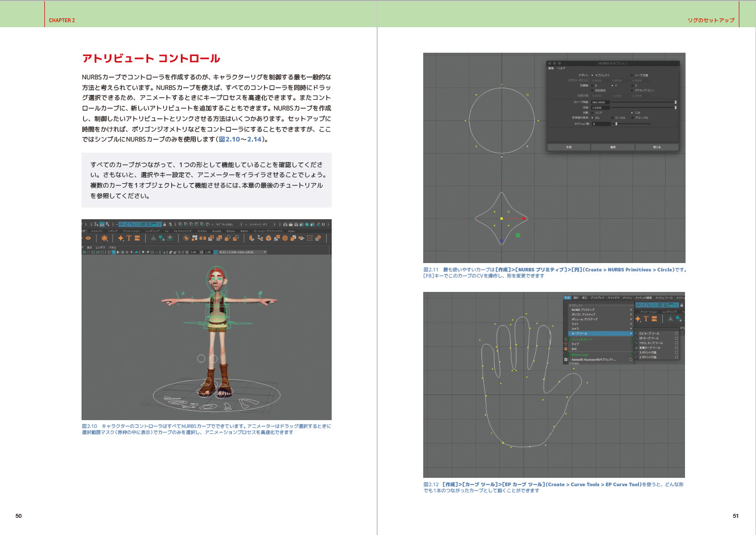Click the pause icon at the status line's right end
Viewport: 756px width, 535px height.
(x=323, y=225)
